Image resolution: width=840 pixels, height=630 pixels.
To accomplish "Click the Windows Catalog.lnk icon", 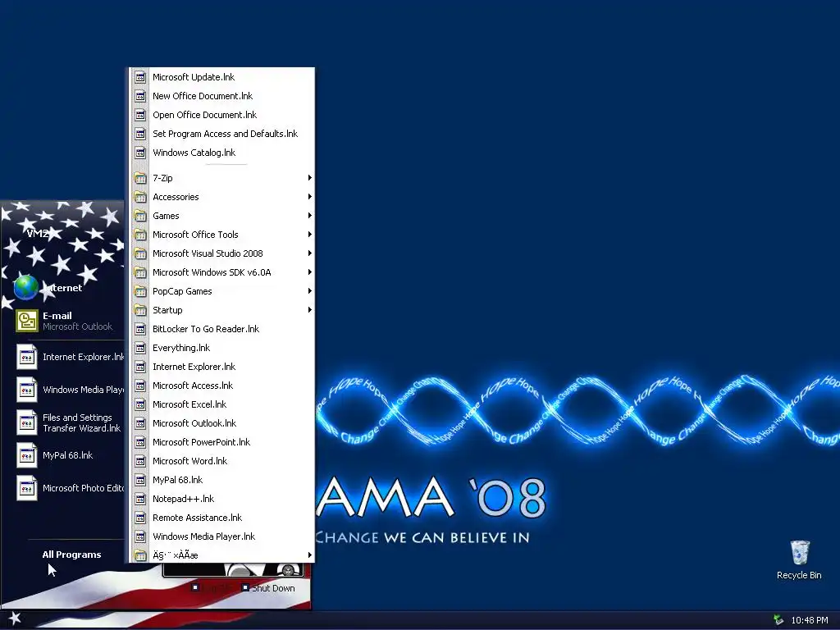I will coord(140,153).
